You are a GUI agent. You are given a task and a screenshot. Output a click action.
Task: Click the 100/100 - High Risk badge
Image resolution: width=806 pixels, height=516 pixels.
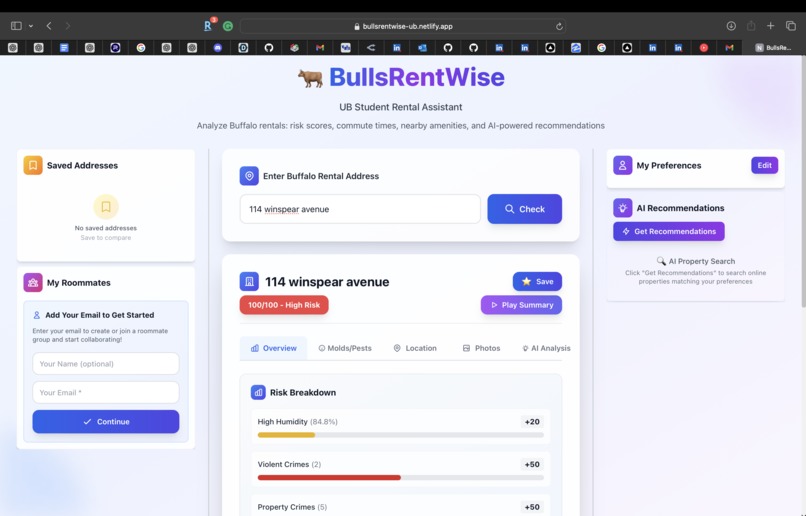[x=284, y=305]
